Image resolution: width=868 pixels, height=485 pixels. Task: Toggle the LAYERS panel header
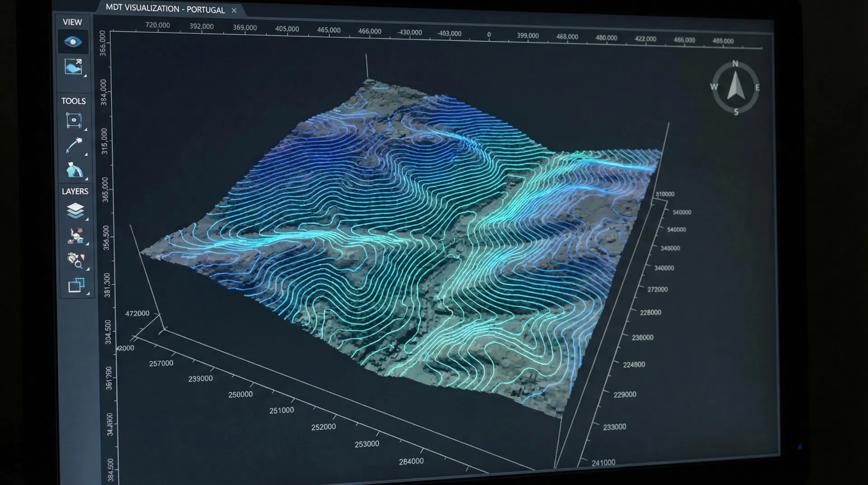(75, 191)
